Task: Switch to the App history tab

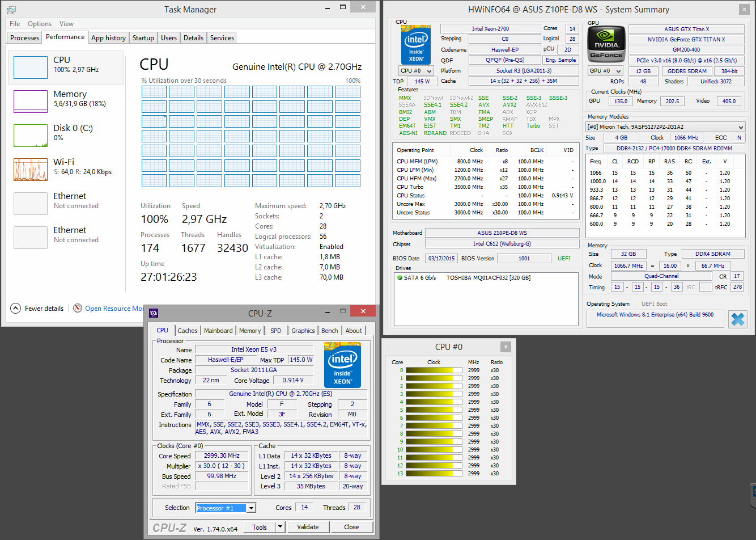Action: [108, 38]
